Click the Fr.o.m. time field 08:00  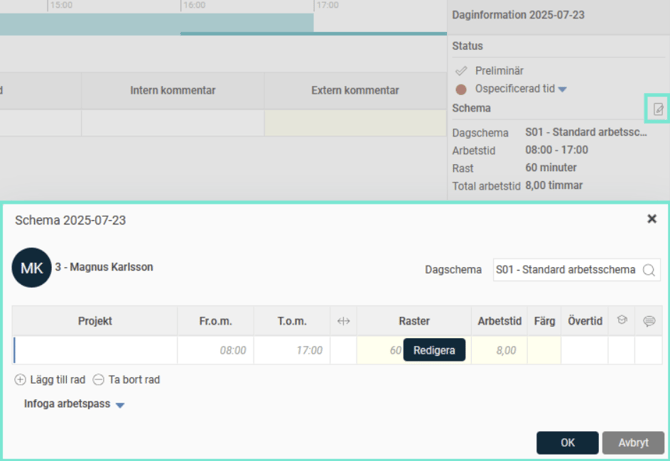[x=215, y=350]
